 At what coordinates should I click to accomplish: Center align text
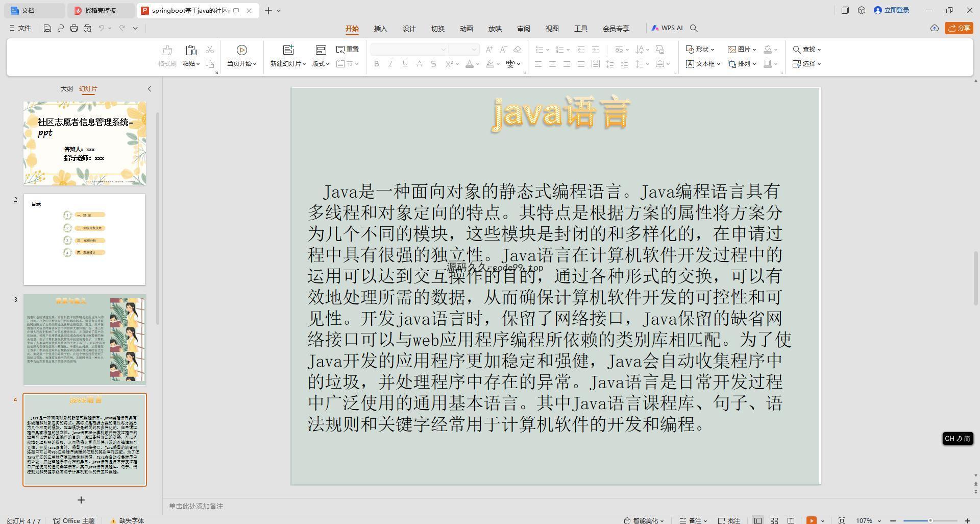pos(552,64)
